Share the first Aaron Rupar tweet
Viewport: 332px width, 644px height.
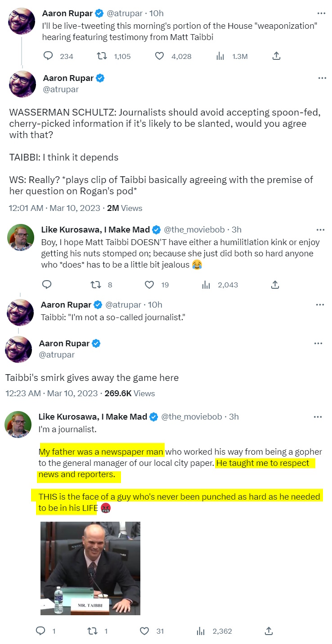277,56
